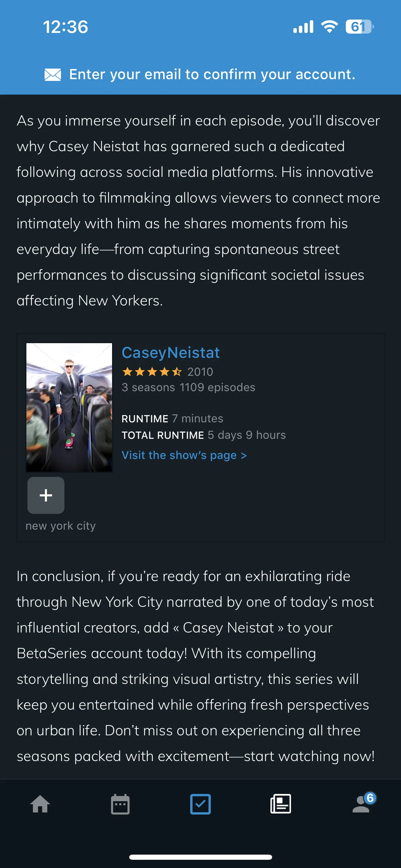
Task: Open the profile tab with badge 6
Action: [362, 804]
